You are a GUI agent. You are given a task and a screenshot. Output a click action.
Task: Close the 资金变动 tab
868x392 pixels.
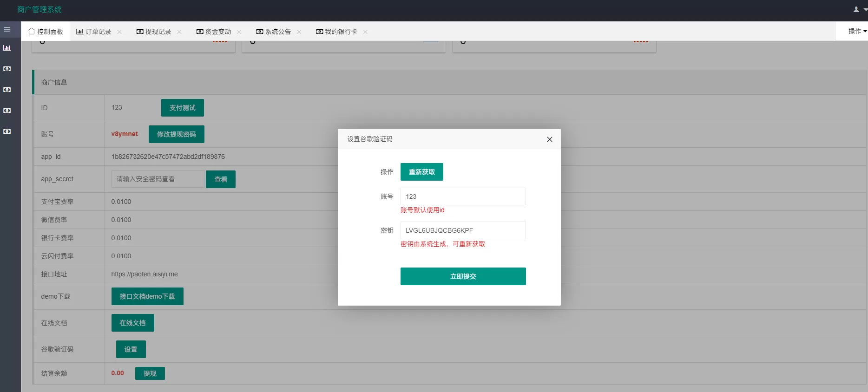point(239,32)
